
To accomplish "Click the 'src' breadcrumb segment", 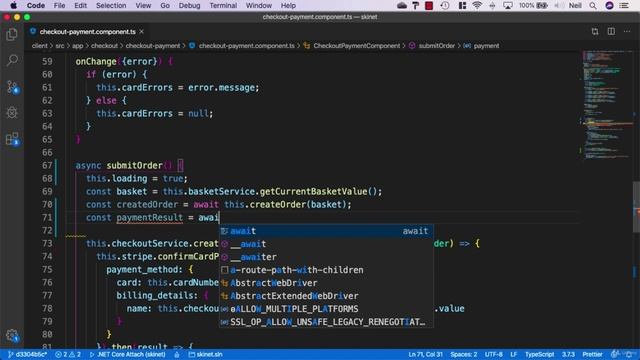I will (60, 46).
